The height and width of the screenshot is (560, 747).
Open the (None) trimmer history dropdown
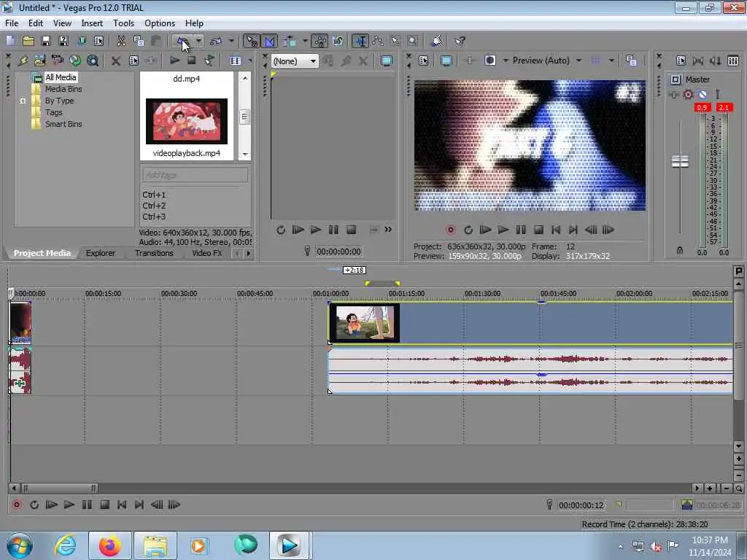pos(313,61)
